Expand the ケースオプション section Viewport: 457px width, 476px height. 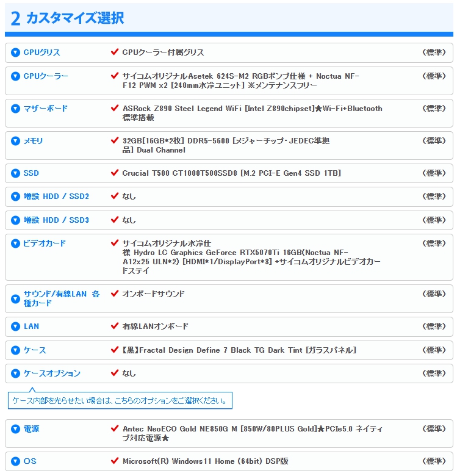click(x=52, y=373)
